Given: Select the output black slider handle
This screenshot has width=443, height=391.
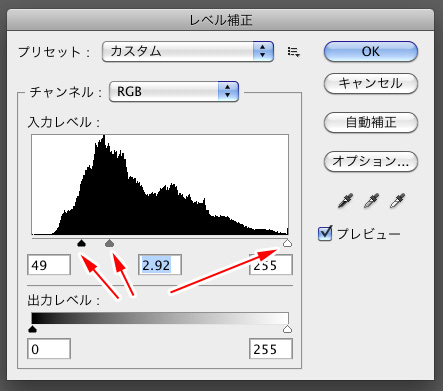Looking at the screenshot, I should (x=32, y=329).
